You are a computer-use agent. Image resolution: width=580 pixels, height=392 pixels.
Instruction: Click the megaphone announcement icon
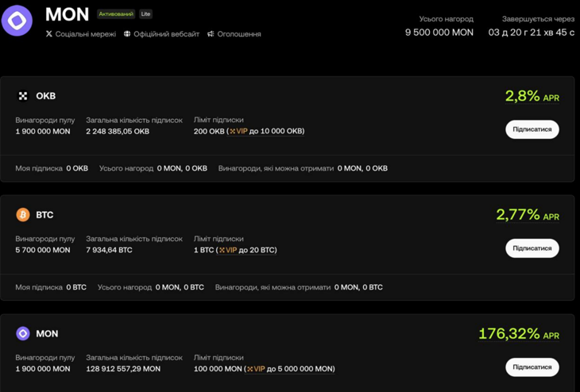click(211, 34)
